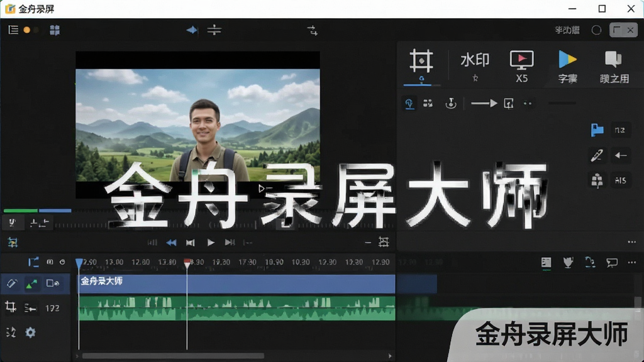Click the blue rewind button
The height and width of the screenshot is (362, 644).
pos(171,243)
